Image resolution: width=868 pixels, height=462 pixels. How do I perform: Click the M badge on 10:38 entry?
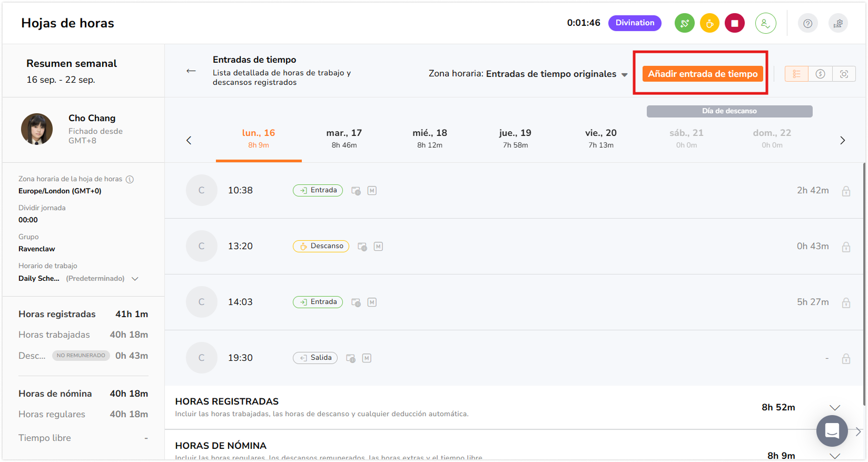372,191
